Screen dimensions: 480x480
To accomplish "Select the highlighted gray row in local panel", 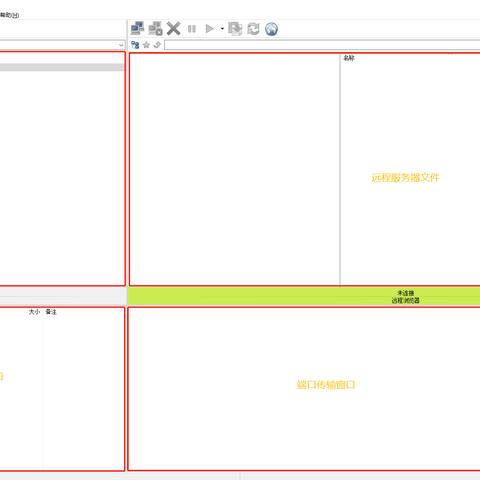I will (x=61, y=67).
